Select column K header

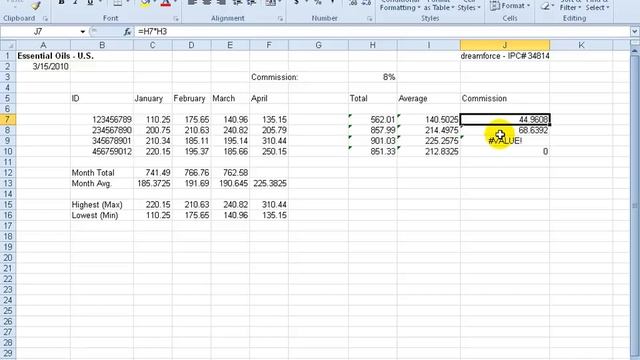[x=581, y=45]
